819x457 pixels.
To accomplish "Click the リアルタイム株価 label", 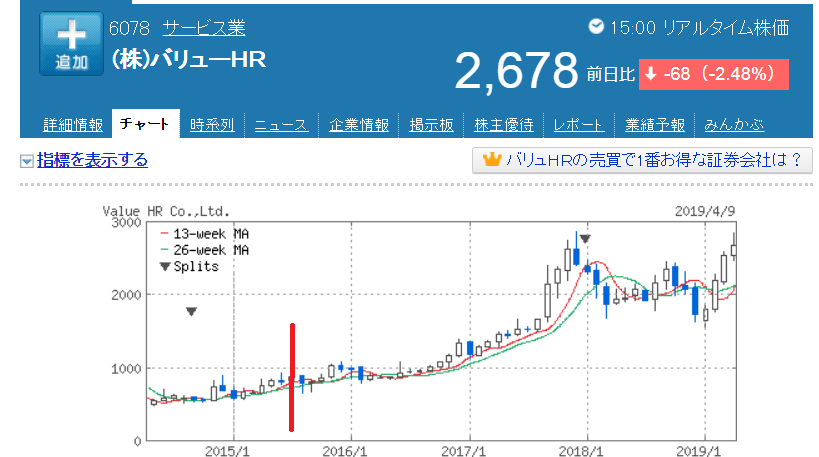I will (726, 28).
